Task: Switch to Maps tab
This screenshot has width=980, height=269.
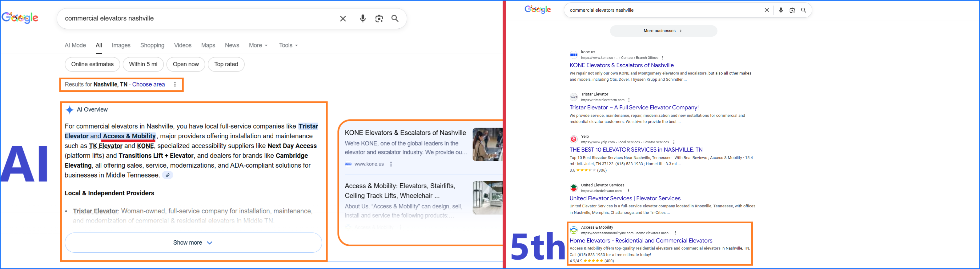Action: [208, 45]
